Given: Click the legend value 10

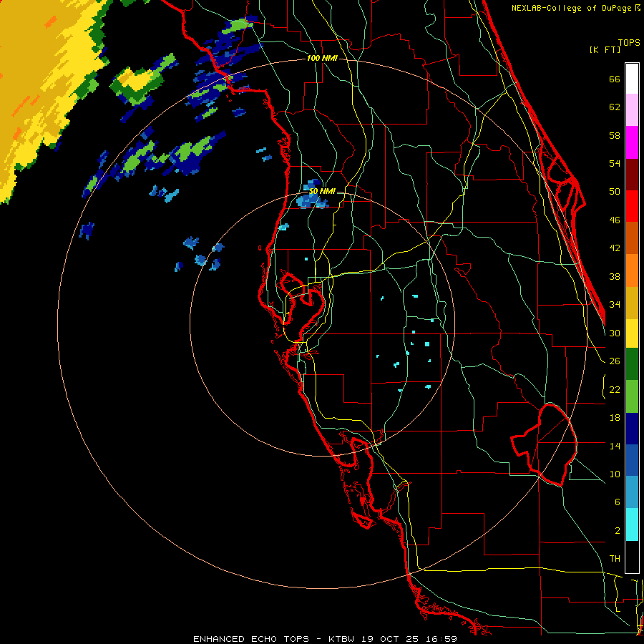Looking at the screenshot, I should pyautogui.click(x=615, y=474).
